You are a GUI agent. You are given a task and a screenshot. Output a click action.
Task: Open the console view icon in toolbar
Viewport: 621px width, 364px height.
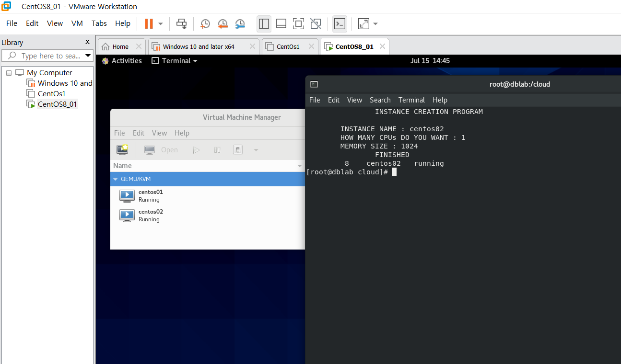[x=340, y=23]
